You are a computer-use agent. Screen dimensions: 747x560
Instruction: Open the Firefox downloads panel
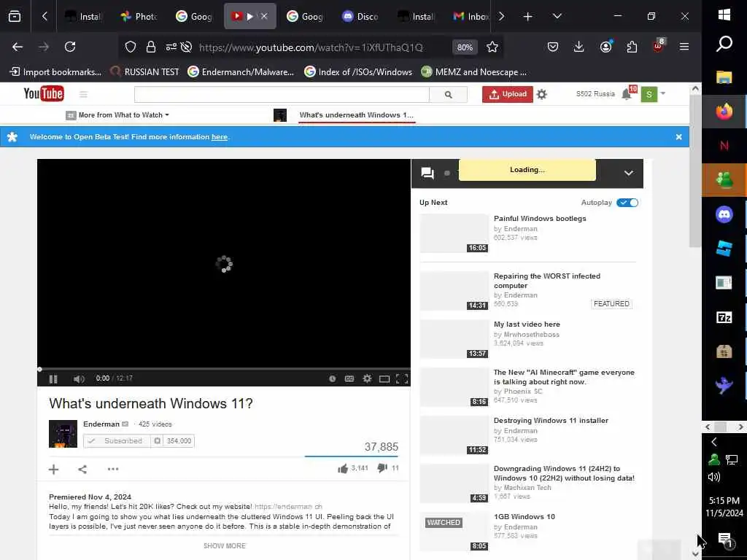pos(578,47)
